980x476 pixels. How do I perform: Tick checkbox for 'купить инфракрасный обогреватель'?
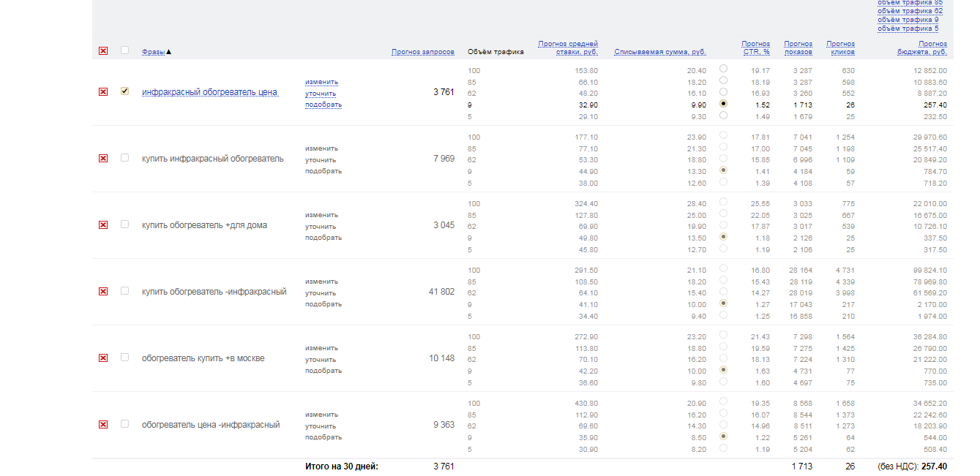click(124, 158)
